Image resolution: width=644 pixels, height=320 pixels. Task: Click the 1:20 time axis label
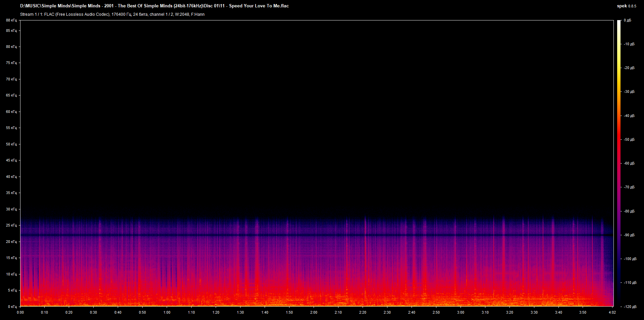pyautogui.click(x=216, y=312)
